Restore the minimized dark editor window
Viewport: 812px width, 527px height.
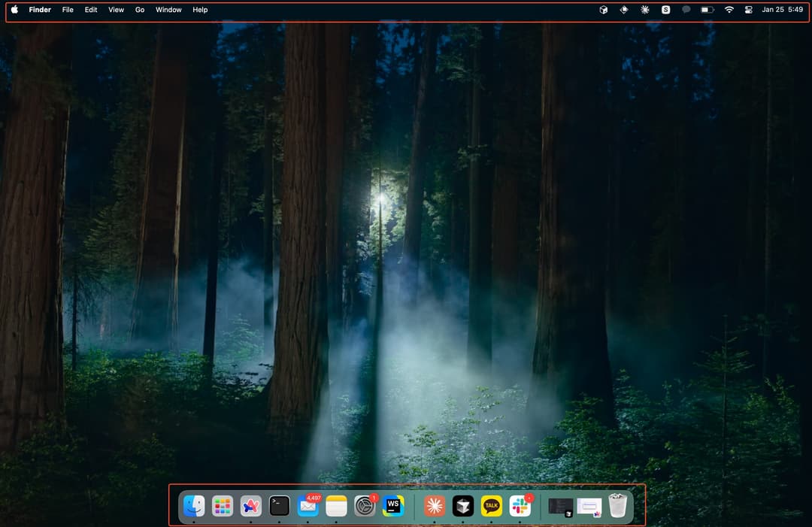[x=561, y=507]
